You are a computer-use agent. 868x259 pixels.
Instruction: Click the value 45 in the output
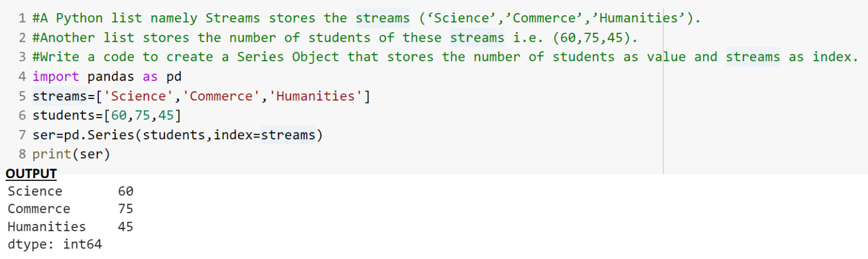125,227
